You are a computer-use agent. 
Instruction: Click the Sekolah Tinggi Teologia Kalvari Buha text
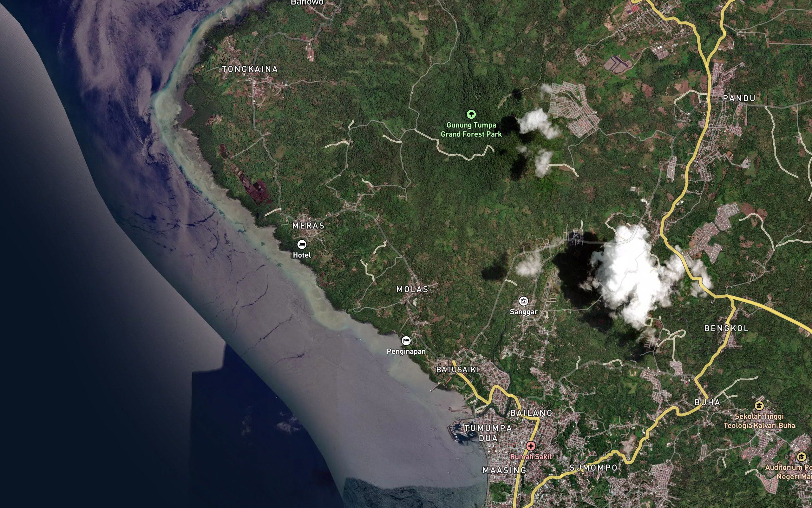point(759,421)
